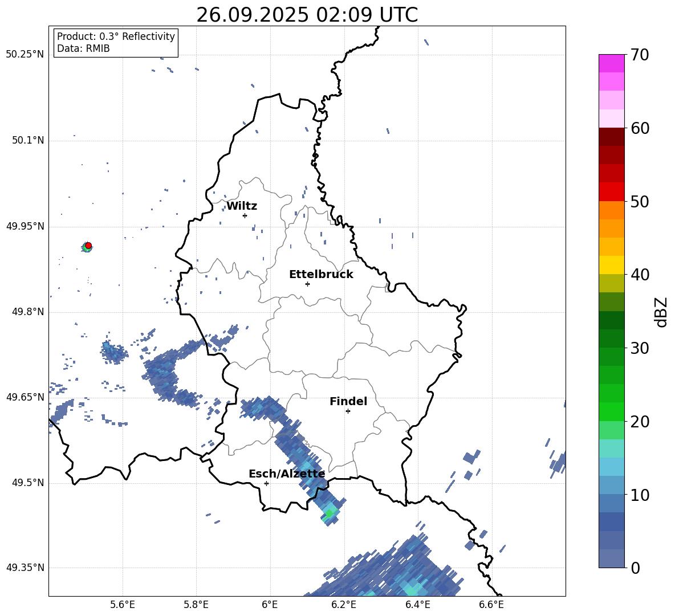Click the title "26.09.2025 02:09 UTC"
This screenshot has height=616, width=675.
tap(307, 15)
